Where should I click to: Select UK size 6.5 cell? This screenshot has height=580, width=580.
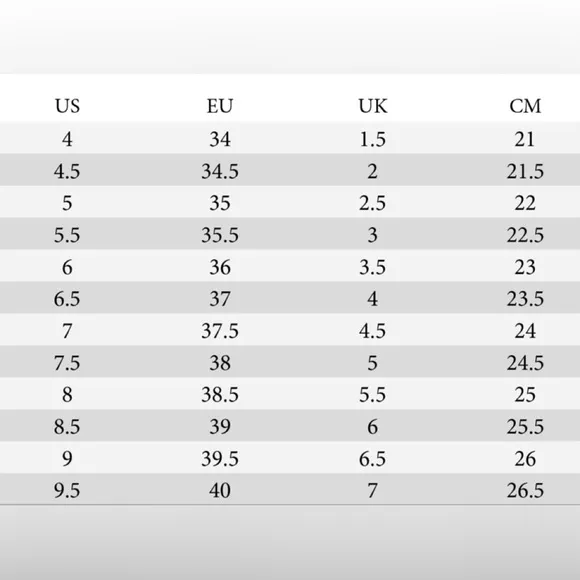click(x=372, y=459)
